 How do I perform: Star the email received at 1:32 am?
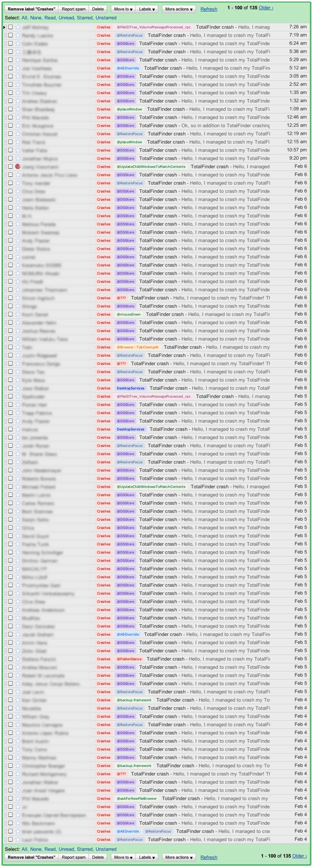[x=18, y=101]
